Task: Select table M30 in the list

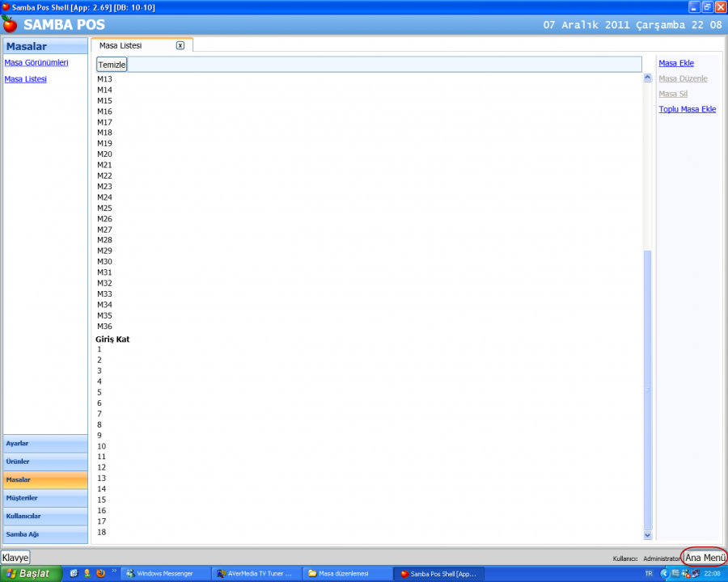Action: 104,261
